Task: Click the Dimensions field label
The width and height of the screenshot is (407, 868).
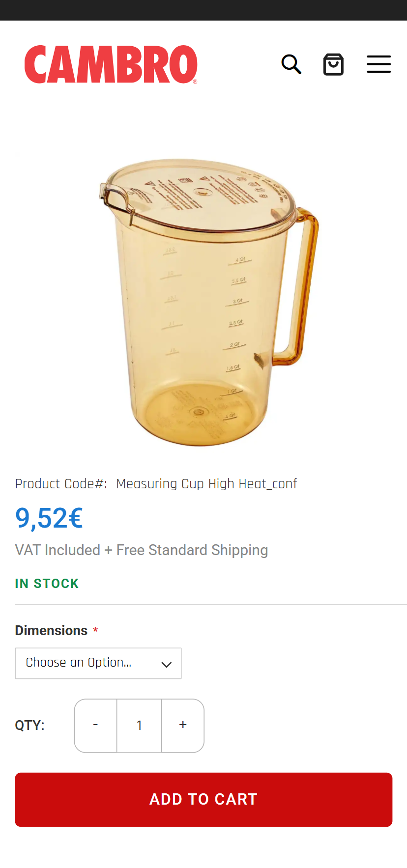Action: pos(51,631)
